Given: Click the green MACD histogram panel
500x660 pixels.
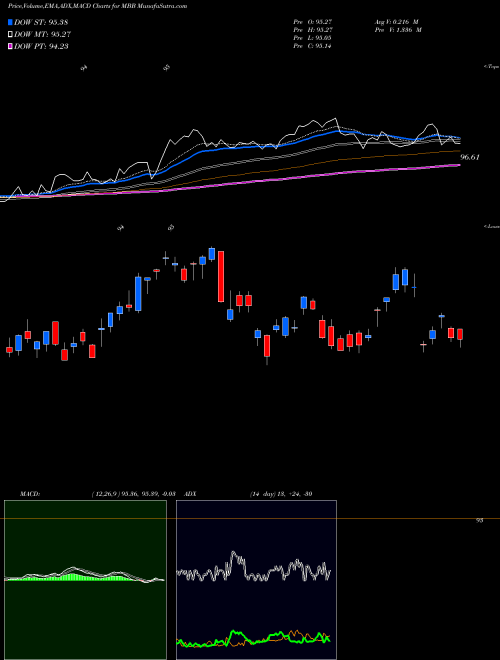Looking at the screenshot, I should tap(85, 580).
